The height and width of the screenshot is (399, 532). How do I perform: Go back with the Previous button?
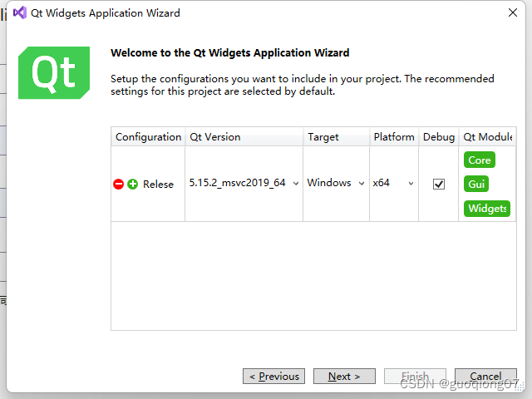point(273,377)
